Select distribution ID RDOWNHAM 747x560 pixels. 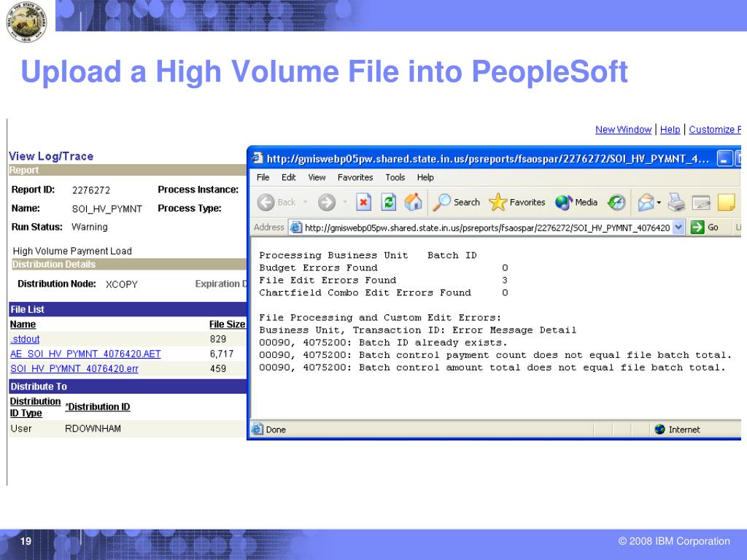[x=93, y=429]
